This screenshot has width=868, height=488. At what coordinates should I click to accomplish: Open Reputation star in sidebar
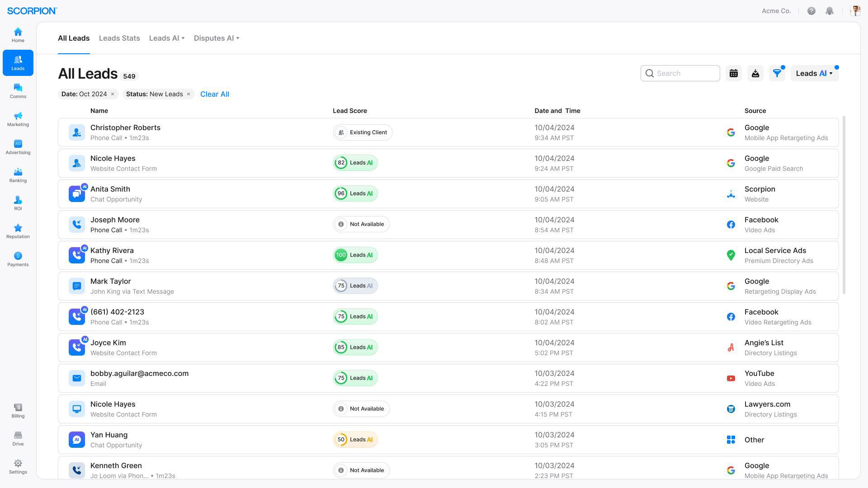pos(18,231)
